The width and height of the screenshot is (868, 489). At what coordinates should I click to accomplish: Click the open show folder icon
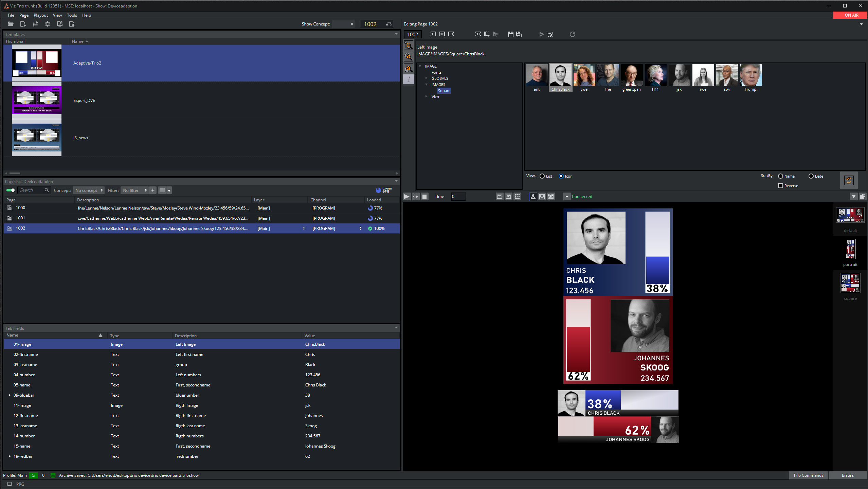[11, 24]
